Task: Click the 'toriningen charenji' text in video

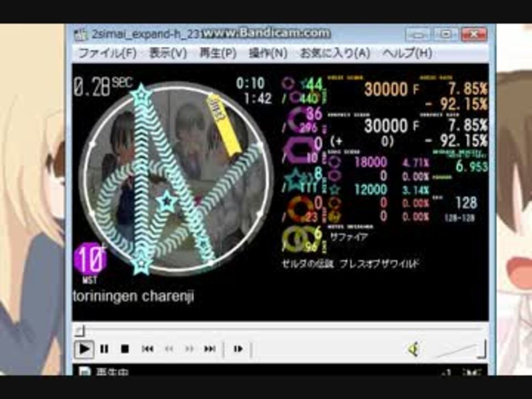Action: pyautogui.click(x=134, y=296)
